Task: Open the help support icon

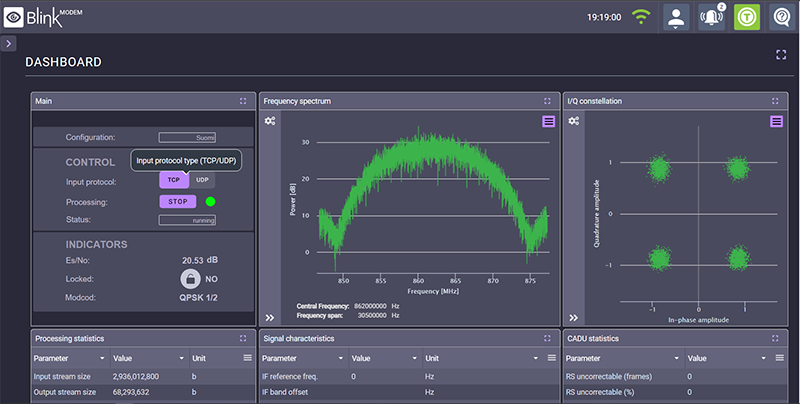Action: (x=781, y=17)
